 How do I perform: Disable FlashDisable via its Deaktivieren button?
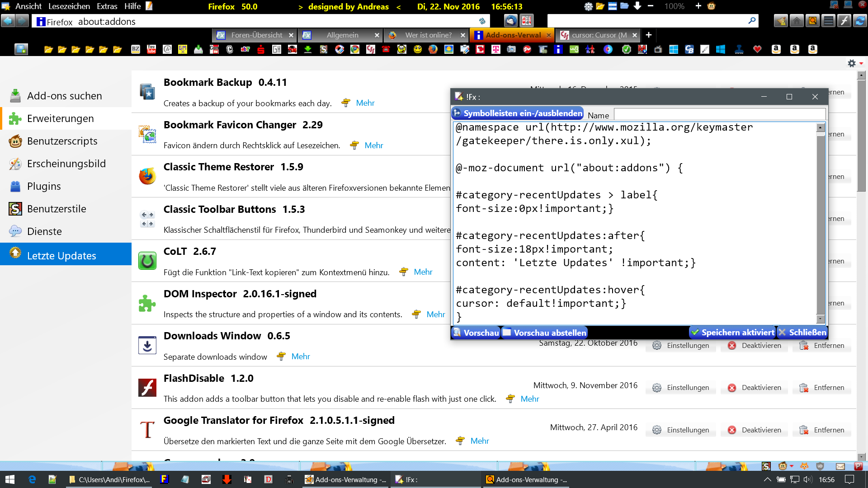coord(755,388)
